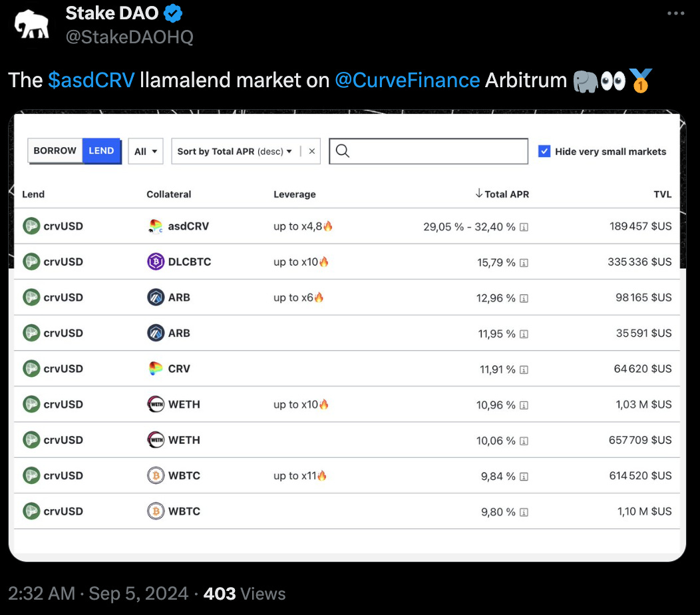Click TVL value 64 620 $US

tap(643, 369)
